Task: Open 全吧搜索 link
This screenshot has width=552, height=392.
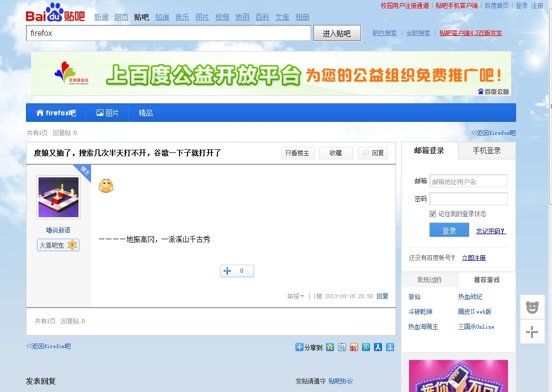Action: pos(418,33)
